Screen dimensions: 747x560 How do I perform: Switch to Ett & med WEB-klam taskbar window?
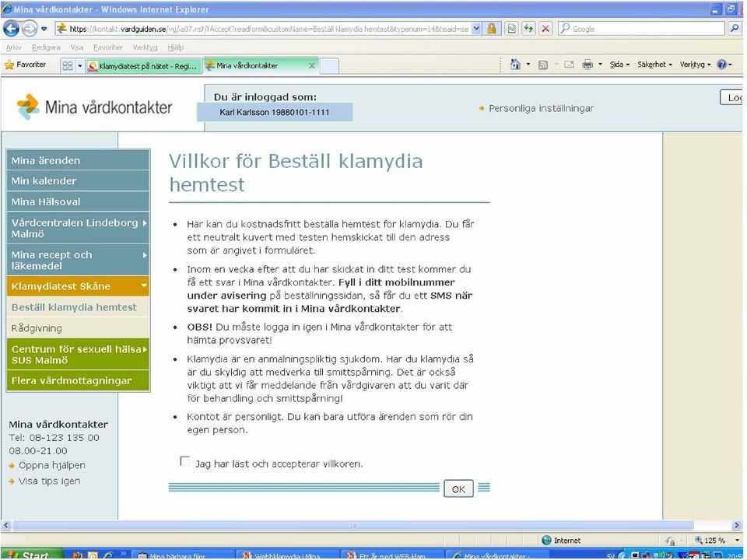pyautogui.click(x=392, y=555)
